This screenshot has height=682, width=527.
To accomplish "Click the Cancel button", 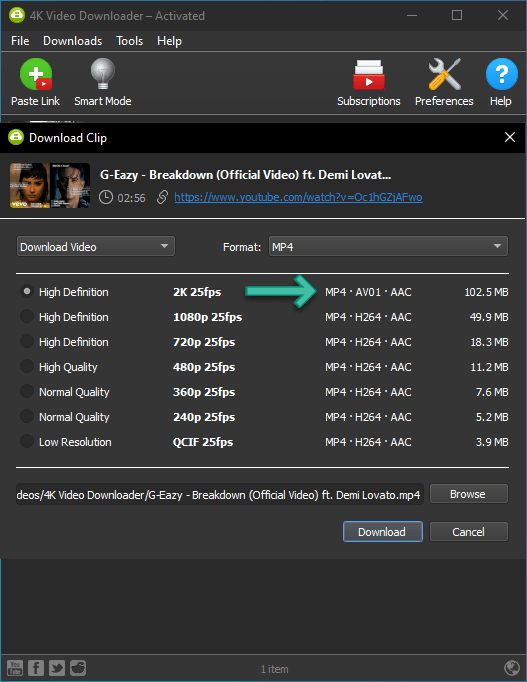I will [x=468, y=532].
